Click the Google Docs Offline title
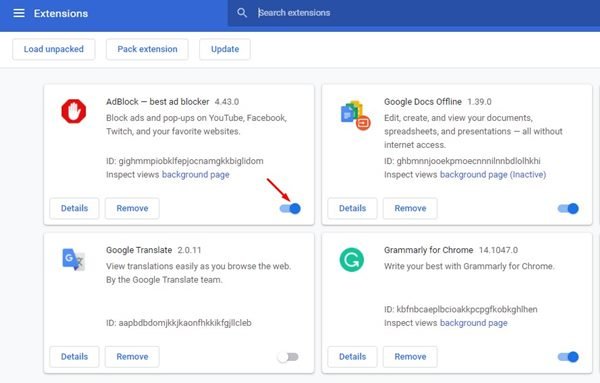The height and width of the screenshot is (383, 600). point(423,102)
